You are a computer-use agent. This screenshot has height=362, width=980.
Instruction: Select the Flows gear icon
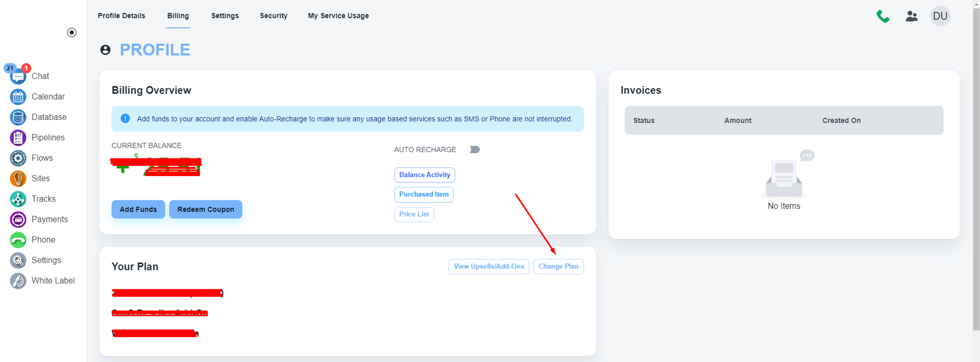[x=18, y=158]
